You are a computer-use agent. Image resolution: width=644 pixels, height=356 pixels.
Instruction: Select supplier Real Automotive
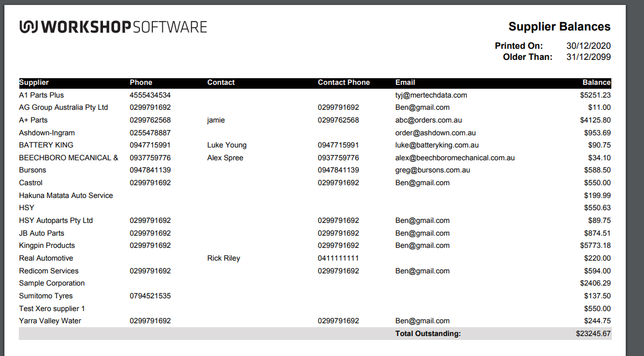pyautogui.click(x=46, y=258)
